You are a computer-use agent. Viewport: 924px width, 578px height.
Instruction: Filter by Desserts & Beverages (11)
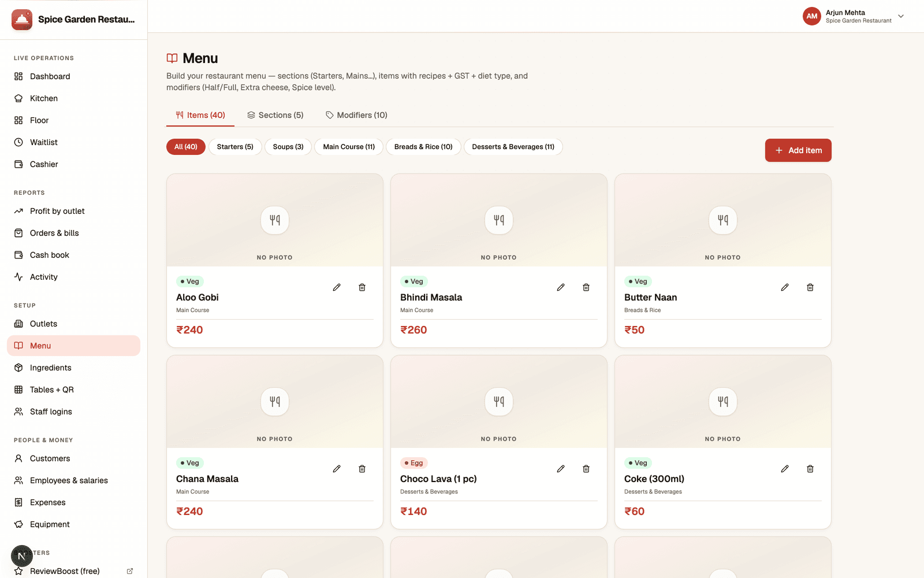pyautogui.click(x=513, y=147)
